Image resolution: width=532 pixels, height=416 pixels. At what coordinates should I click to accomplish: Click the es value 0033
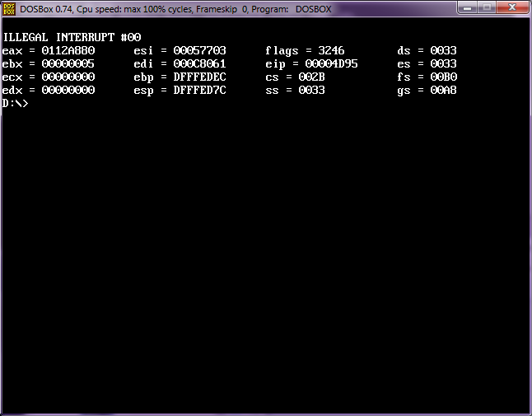click(x=443, y=63)
